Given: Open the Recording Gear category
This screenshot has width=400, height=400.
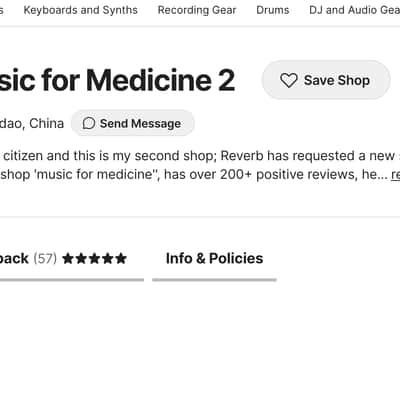Looking at the screenshot, I should point(197,10).
